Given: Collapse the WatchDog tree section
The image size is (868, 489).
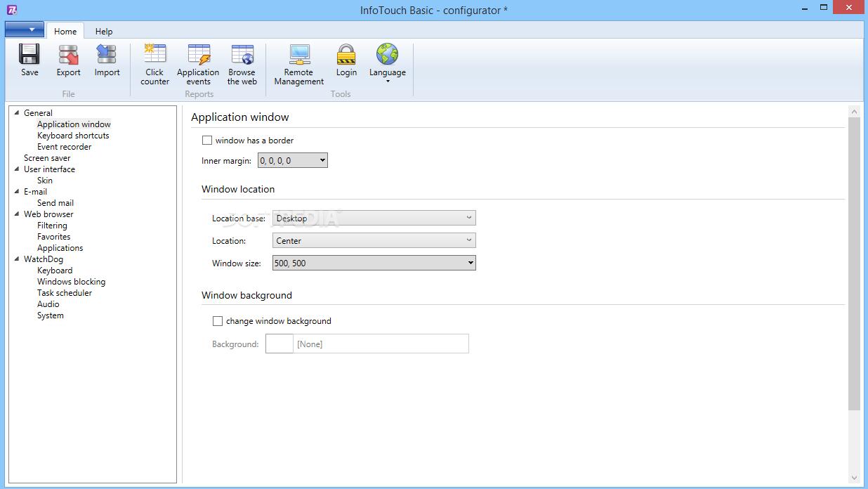Looking at the screenshot, I should (x=18, y=259).
